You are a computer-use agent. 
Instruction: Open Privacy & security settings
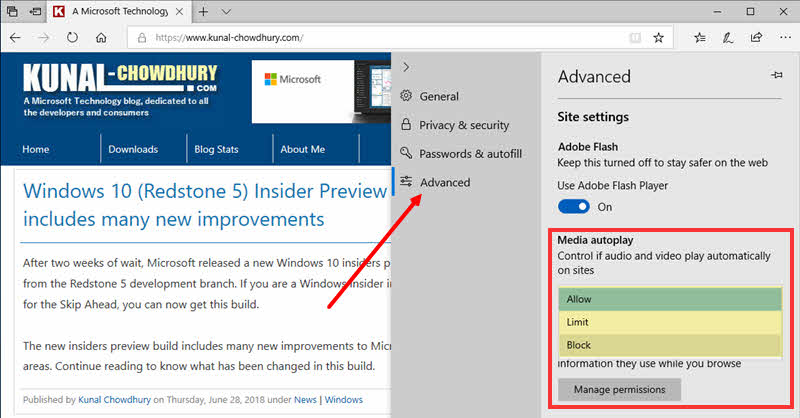click(x=464, y=125)
